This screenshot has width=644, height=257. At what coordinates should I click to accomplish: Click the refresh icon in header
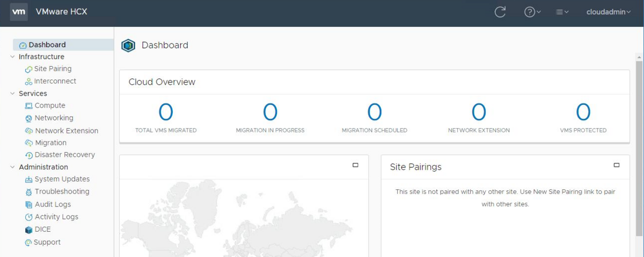click(500, 12)
